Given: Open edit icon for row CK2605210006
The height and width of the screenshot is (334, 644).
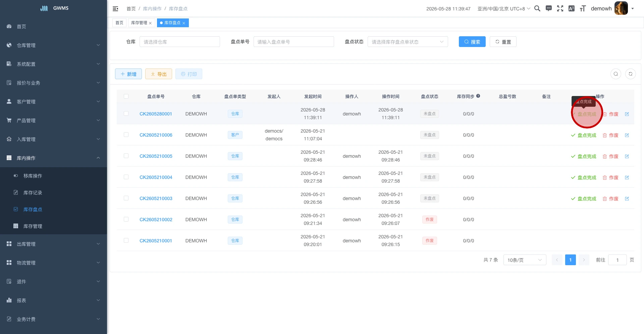Looking at the screenshot, I should pos(627,135).
